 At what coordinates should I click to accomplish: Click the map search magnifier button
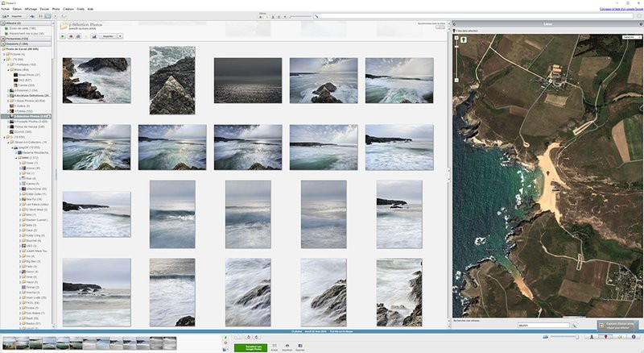574,325
